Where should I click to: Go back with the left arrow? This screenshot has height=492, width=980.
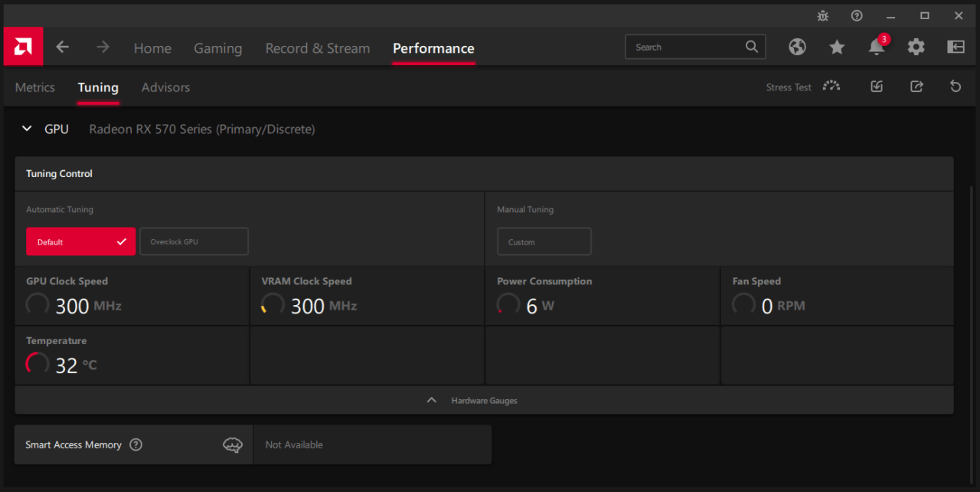(63, 48)
